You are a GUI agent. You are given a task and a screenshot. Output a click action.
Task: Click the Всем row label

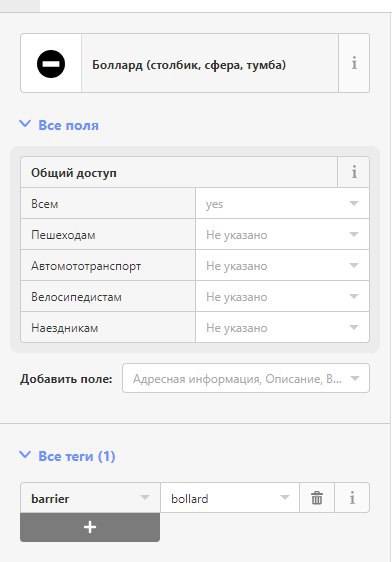(x=44, y=204)
